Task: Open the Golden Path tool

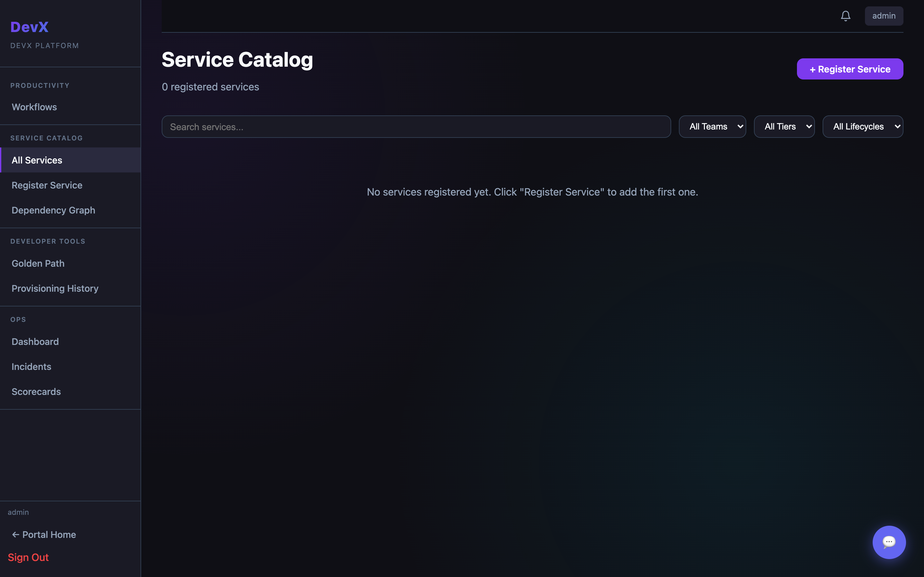Action: (38, 263)
